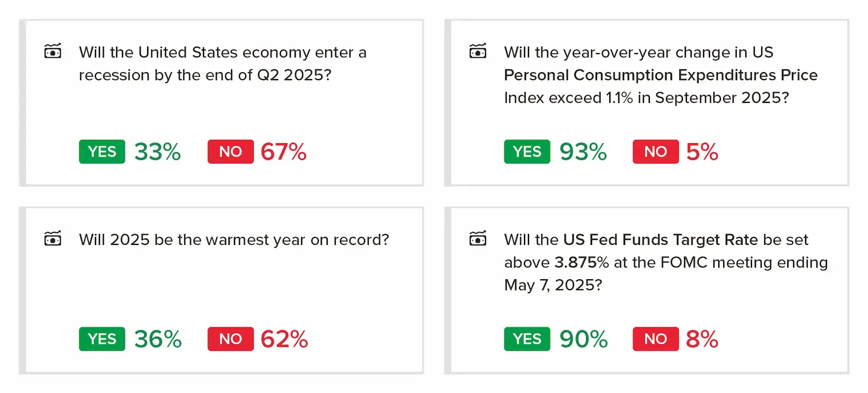This screenshot has width=868, height=393.
Task: Click the 'Personal Consumption Expenditures Price Index' bold text
Action: coord(660,75)
